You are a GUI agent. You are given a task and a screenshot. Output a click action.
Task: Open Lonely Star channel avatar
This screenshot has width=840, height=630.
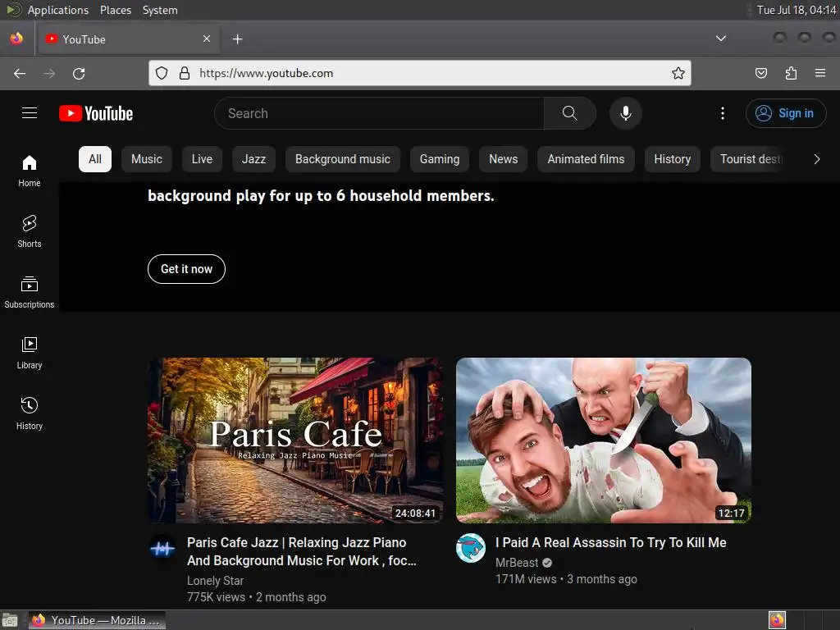point(162,548)
